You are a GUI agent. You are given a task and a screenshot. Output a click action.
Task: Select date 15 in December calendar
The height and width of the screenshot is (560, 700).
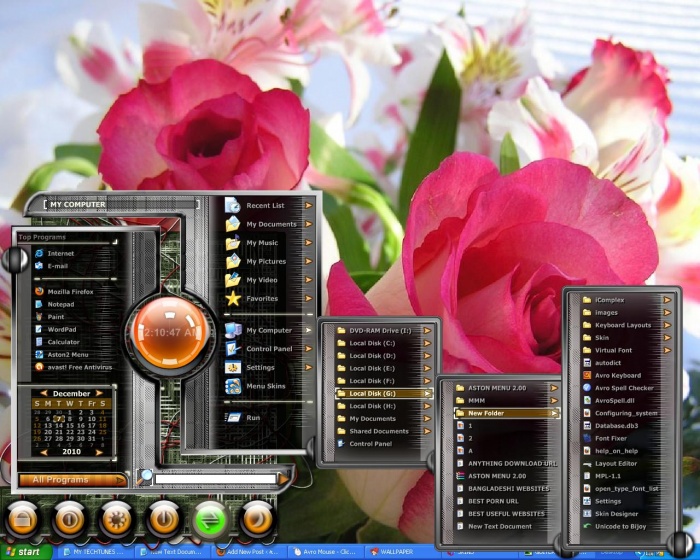coord(70,426)
